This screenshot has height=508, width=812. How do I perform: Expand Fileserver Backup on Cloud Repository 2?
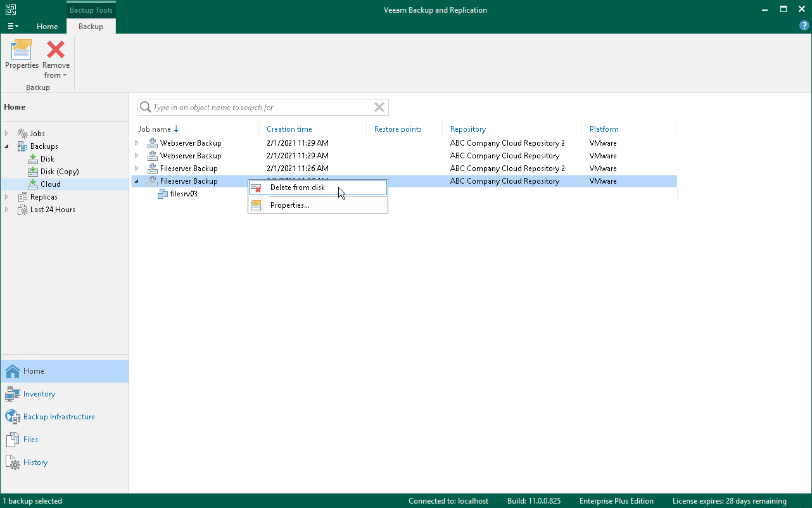[x=137, y=168]
